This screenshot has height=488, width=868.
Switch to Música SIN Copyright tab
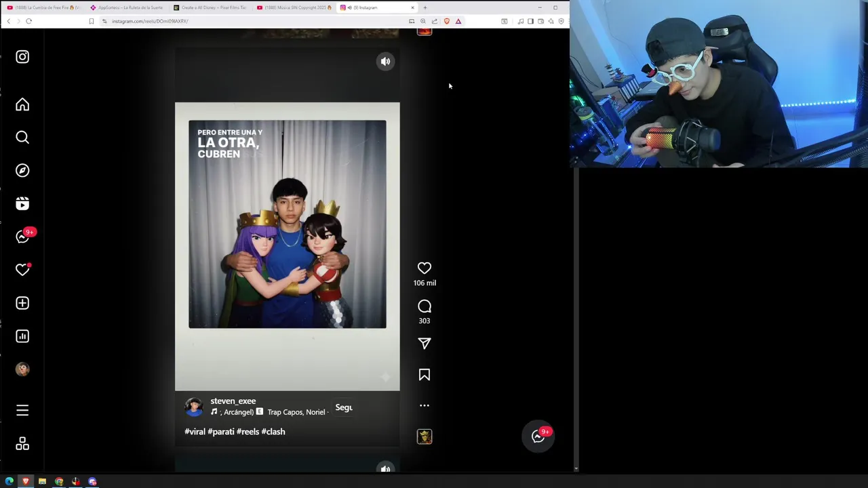coord(293,7)
